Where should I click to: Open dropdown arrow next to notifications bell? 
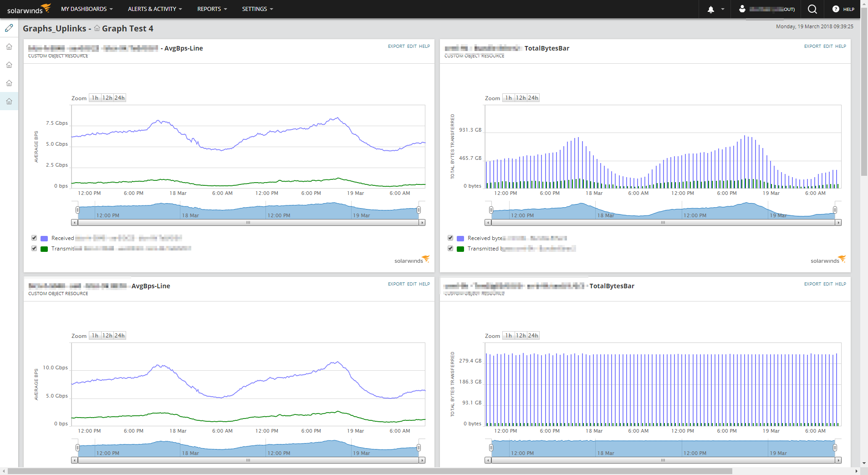pos(723,9)
